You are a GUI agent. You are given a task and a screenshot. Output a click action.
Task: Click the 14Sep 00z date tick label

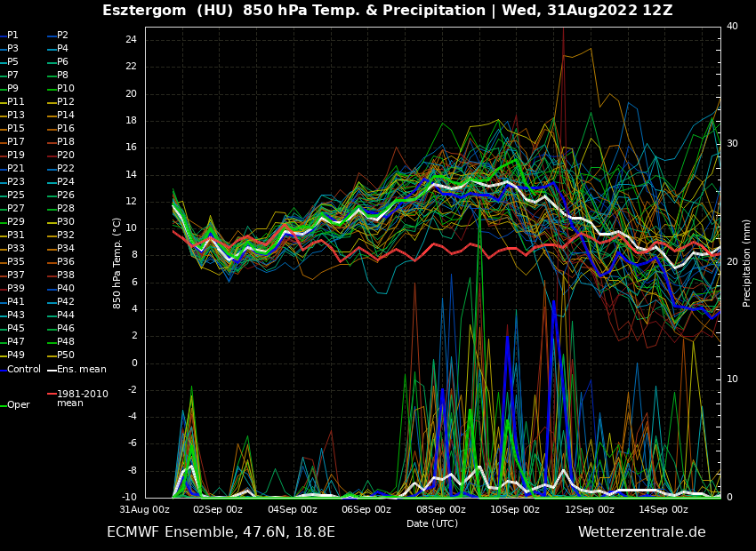tap(663, 509)
